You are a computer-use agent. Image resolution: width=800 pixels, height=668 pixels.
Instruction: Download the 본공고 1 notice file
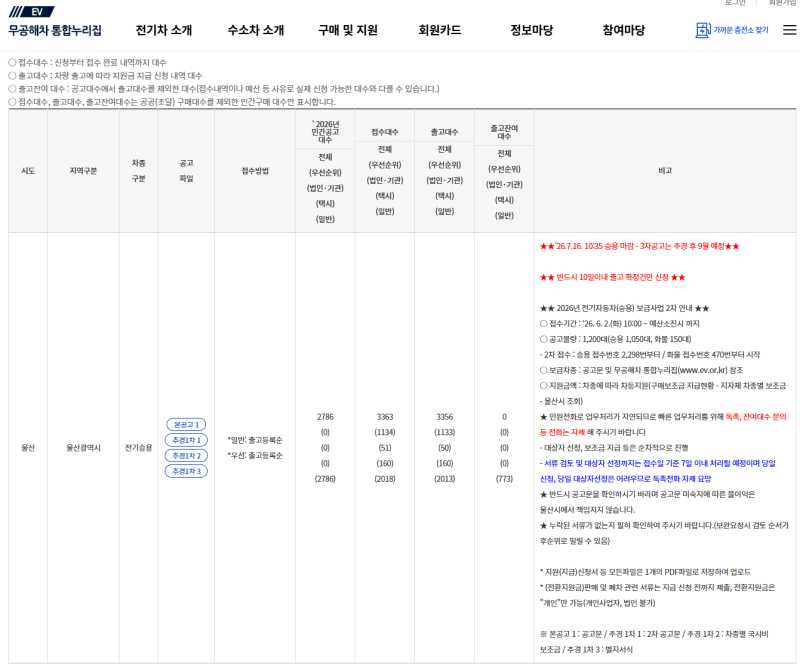pyautogui.click(x=186, y=425)
